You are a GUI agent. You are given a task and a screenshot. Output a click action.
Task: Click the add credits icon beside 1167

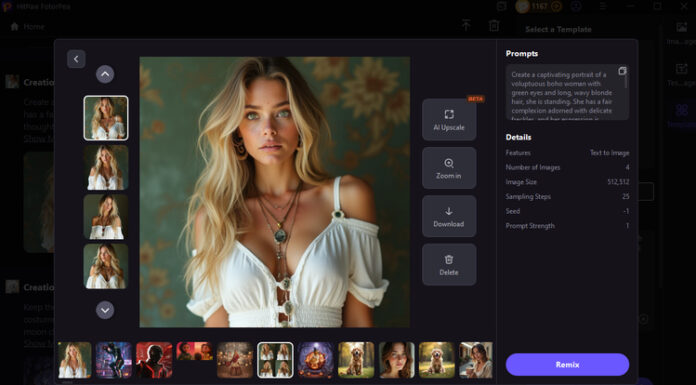[x=557, y=6]
